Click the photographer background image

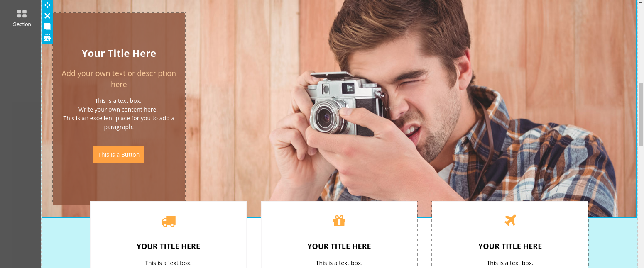tap(415, 104)
